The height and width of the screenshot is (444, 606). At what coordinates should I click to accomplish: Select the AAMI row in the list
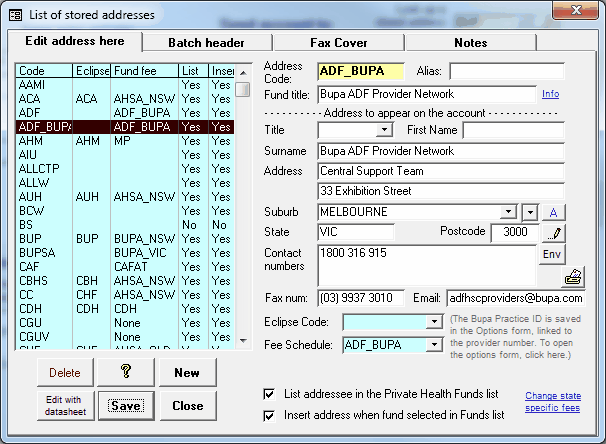point(125,85)
